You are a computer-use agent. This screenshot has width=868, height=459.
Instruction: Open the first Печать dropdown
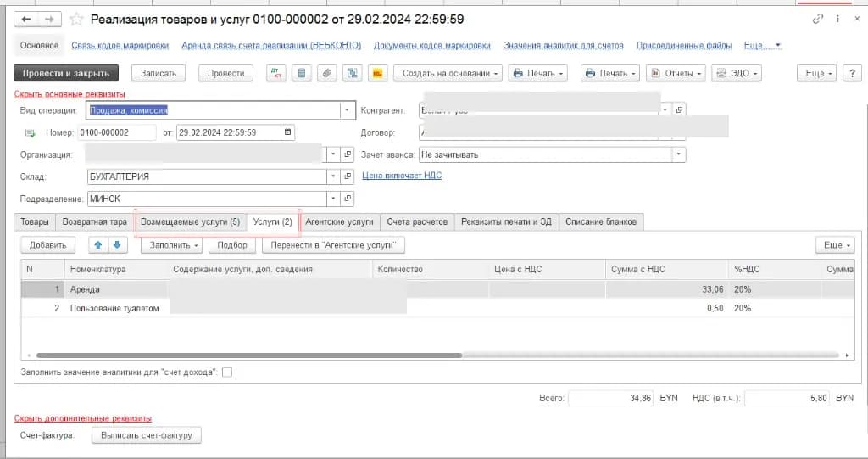[538, 73]
